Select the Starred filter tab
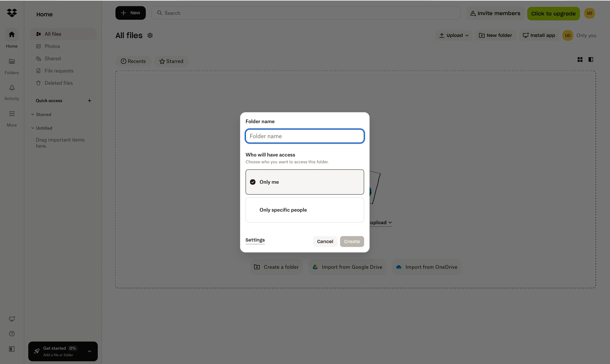This screenshot has height=364, width=610. coord(171,61)
